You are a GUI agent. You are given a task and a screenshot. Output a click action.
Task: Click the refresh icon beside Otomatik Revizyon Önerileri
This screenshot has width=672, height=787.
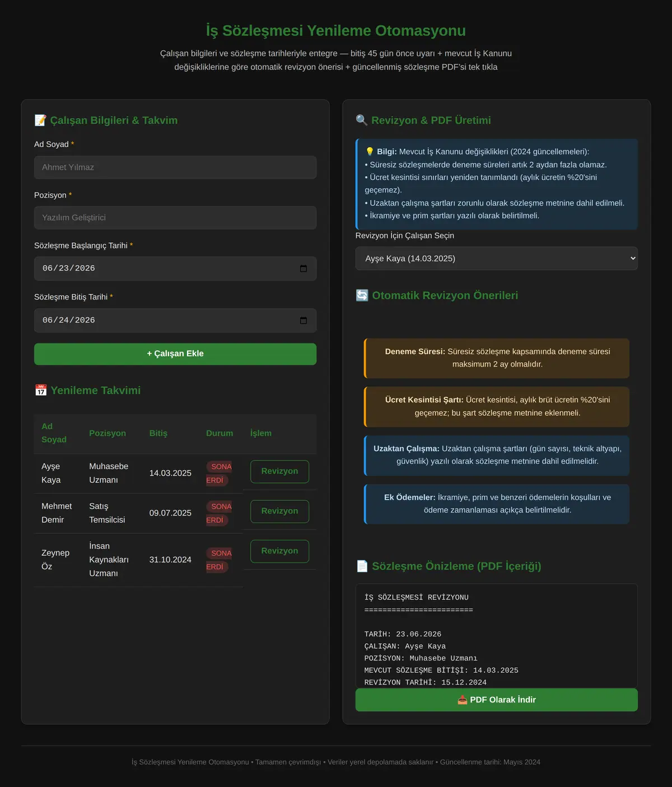point(362,296)
